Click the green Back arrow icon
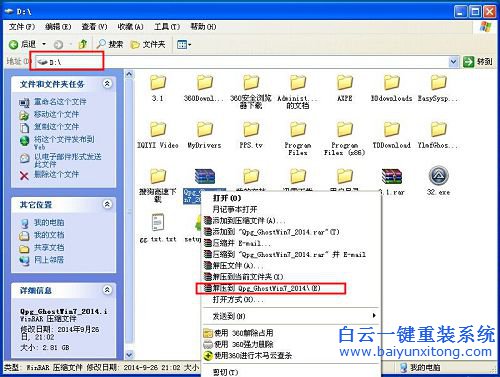 [13, 44]
